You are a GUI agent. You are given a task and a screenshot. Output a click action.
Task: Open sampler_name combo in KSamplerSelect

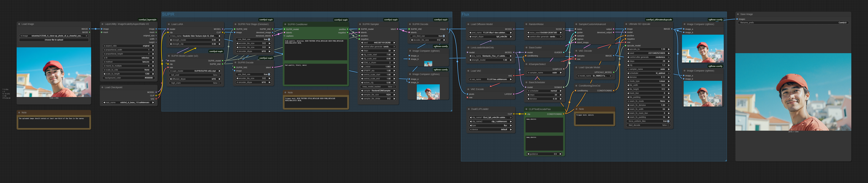pos(545,73)
